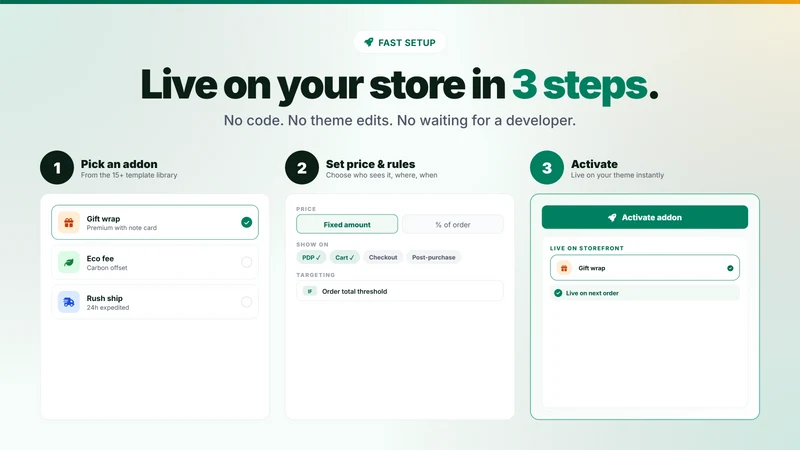Click the 'LIVE ON STOREFRONT' label

tap(587, 248)
